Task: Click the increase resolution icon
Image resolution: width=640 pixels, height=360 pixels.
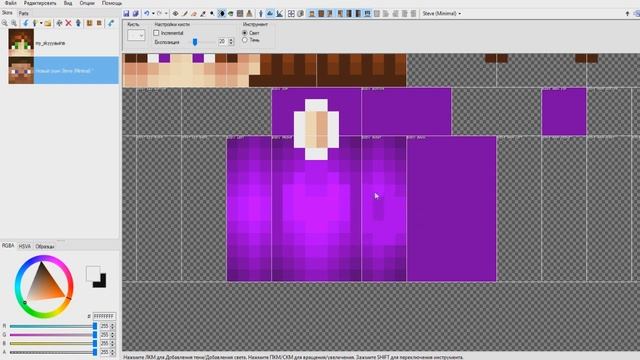Action: pos(89,23)
